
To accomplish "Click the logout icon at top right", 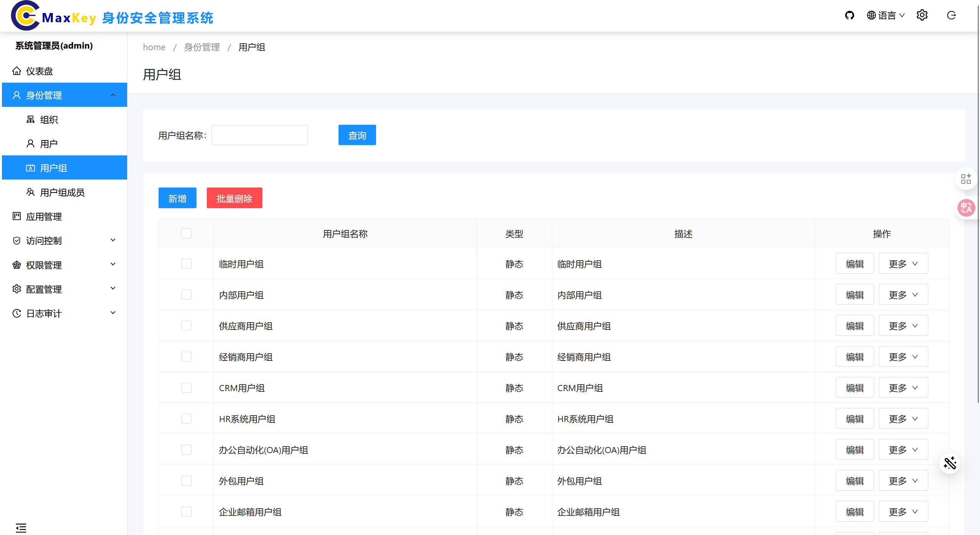I will pyautogui.click(x=951, y=15).
